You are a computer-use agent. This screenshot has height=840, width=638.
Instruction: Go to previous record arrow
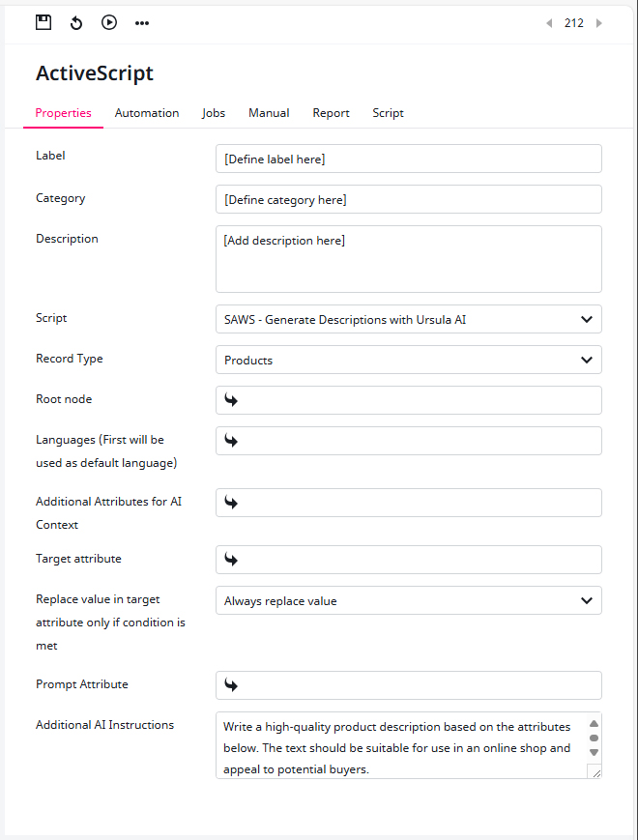coord(549,23)
